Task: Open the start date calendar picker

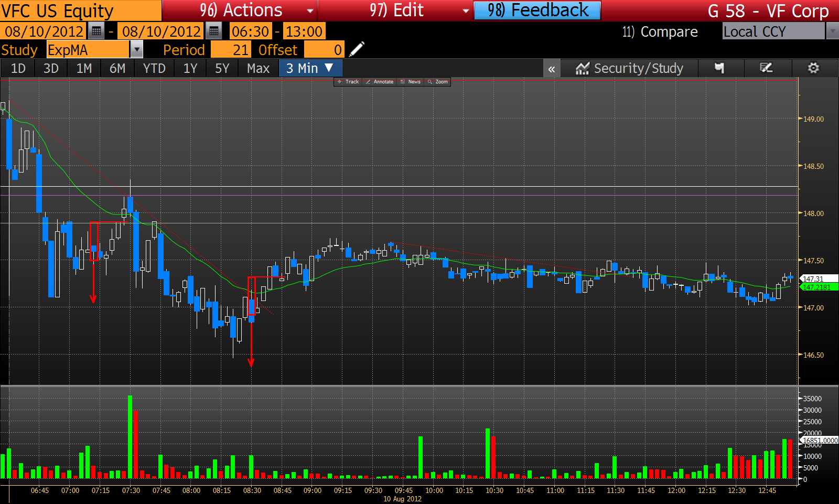Action: click(x=96, y=31)
